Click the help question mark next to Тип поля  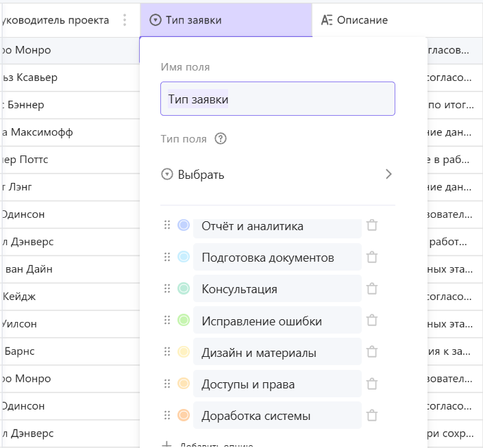click(x=221, y=138)
